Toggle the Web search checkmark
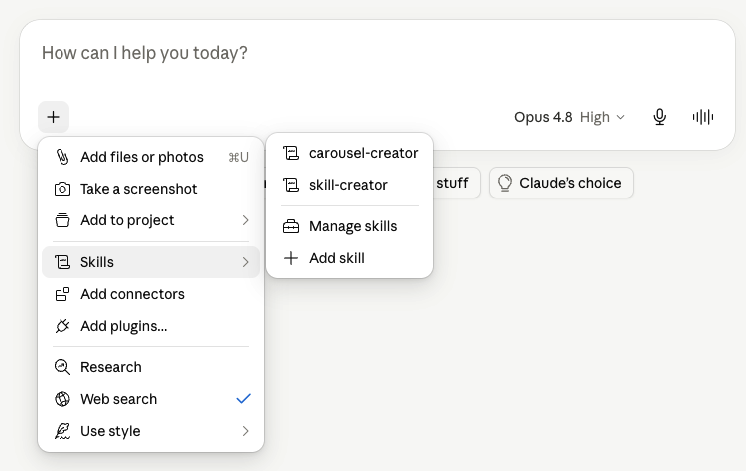This screenshot has height=471, width=746. 244,399
